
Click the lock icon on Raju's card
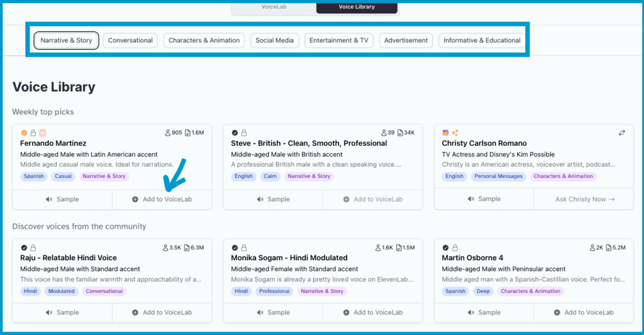tap(33, 248)
